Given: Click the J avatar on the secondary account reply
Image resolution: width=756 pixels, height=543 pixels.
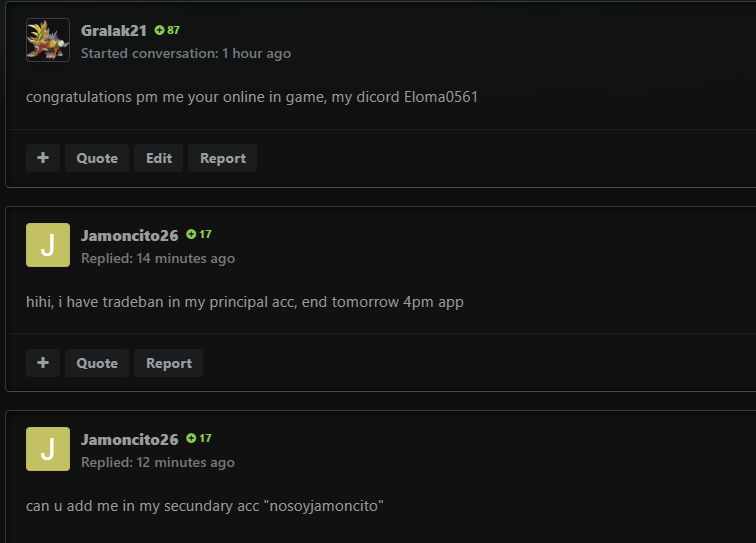Looking at the screenshot, I should (47, 449).
